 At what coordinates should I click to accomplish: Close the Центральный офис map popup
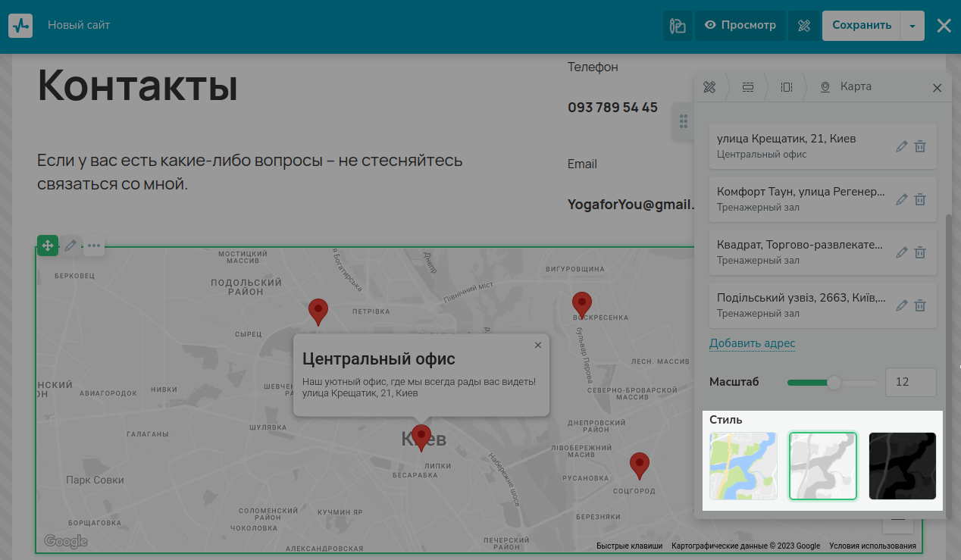[x=538, y=345]
